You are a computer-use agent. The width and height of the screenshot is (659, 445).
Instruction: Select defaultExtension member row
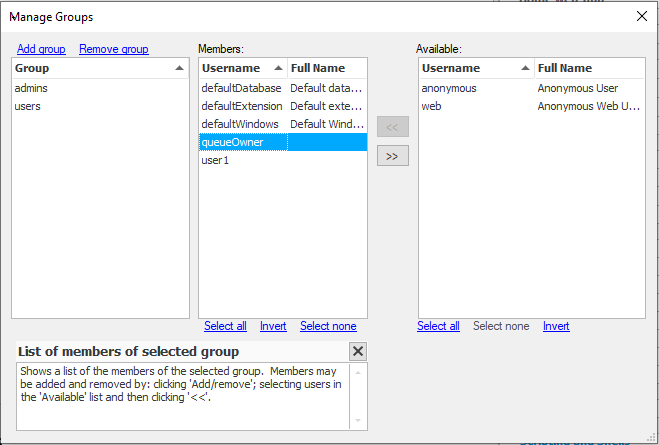[x=242, y=106]
